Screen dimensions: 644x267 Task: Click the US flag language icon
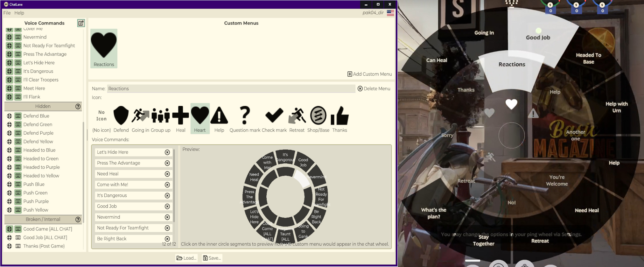pyautogui.click(x=390, y=13)
